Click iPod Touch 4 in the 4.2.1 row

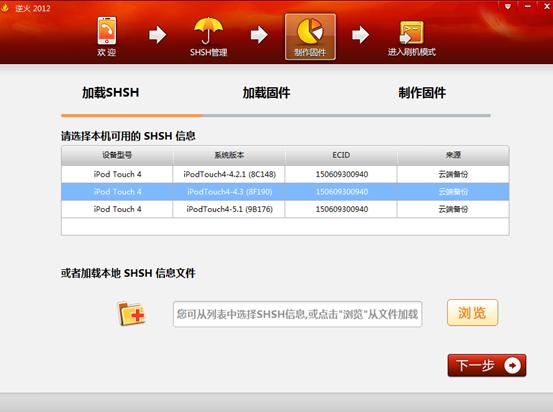[x=117, y=174]
